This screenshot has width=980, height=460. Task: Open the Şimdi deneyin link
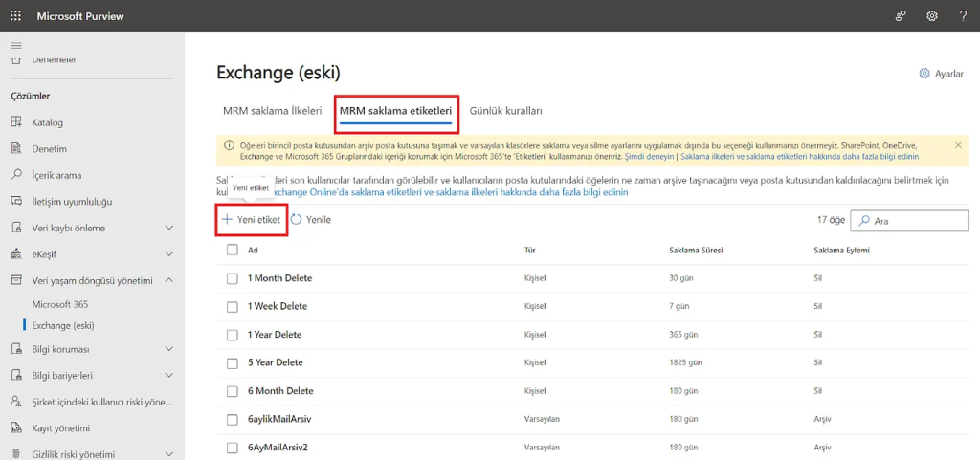(x=648, y=156)
